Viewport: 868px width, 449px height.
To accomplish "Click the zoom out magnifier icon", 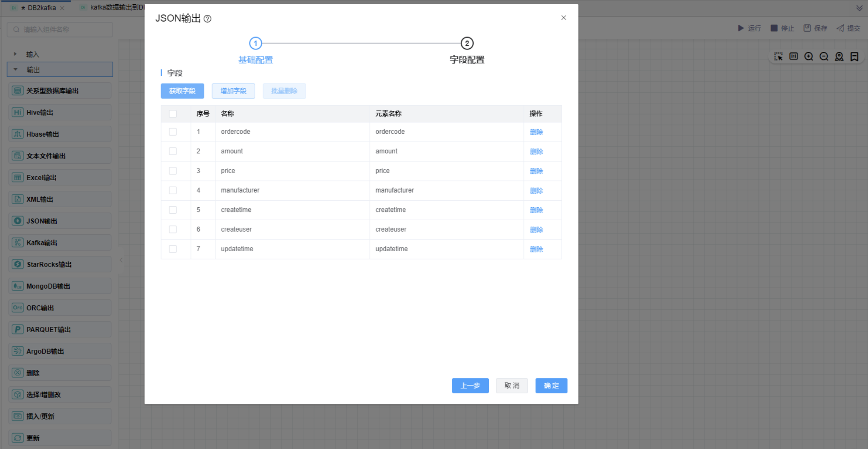I will (x=824, y=57).
